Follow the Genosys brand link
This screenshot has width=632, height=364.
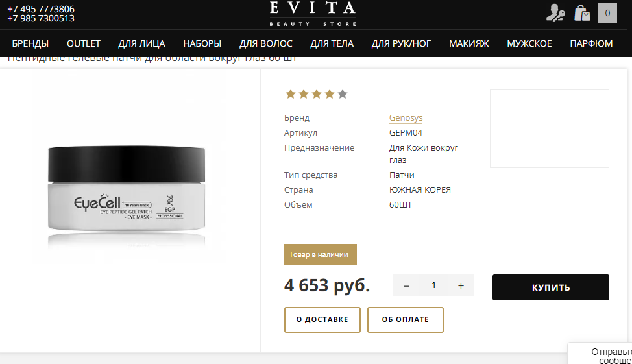coord(406,117)
